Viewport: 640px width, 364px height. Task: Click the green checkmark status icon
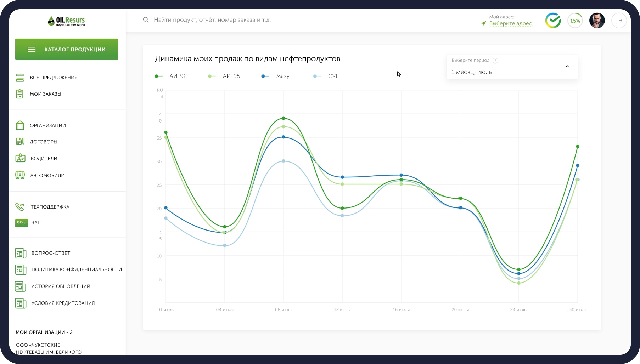pos(553,21)
